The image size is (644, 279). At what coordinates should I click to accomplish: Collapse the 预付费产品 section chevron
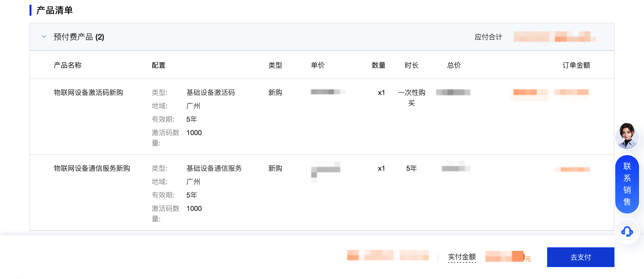[44, 37]
